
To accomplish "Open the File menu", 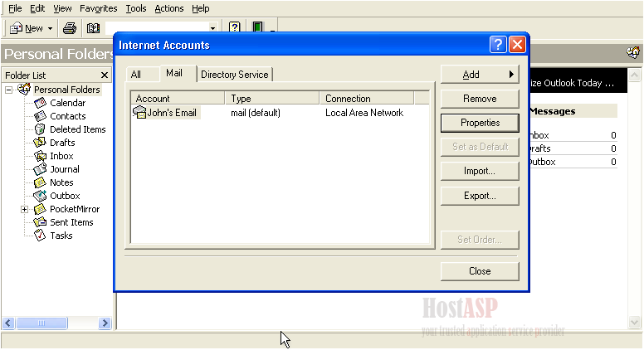I will click(x=15, y=8).
